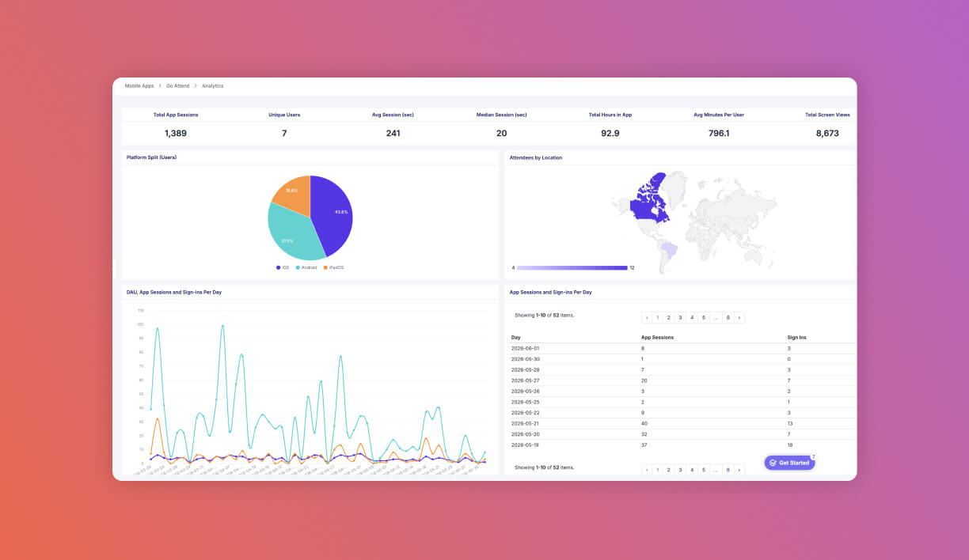Viewport: 969px width, 560px height.
Task: Go to previous page above the table
Action: (x=647, y=318)
